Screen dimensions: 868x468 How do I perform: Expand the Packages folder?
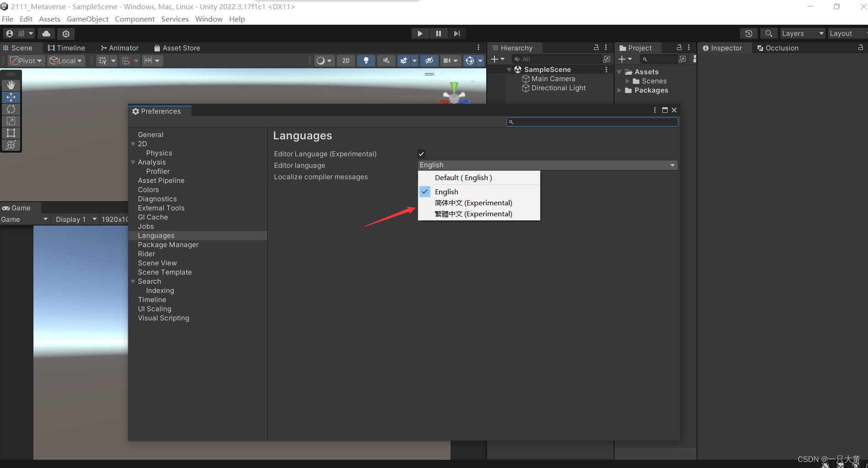(620, 90)
